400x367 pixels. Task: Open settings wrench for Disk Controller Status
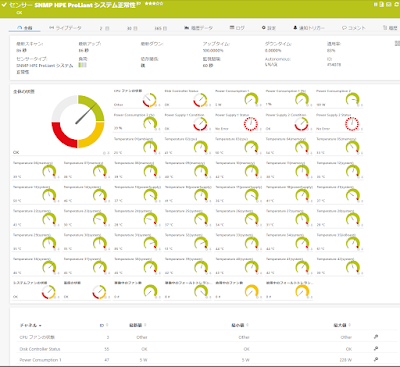376,349
